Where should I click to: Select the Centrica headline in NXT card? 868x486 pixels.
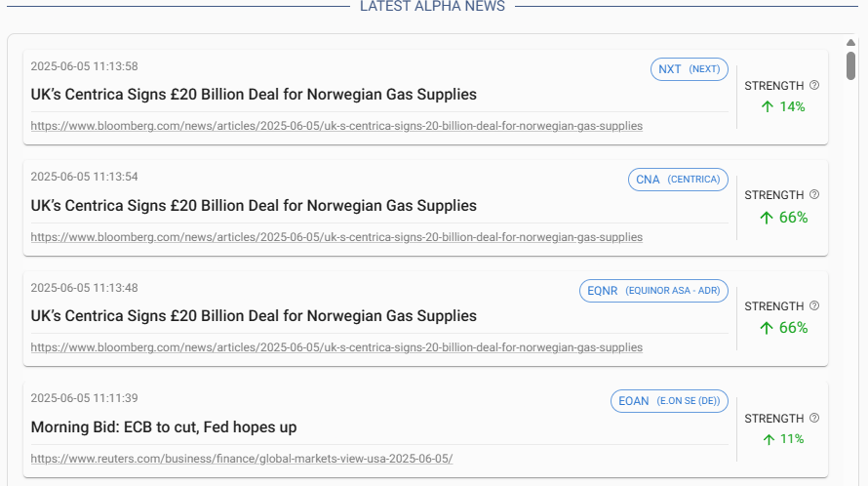pos(254,95)
